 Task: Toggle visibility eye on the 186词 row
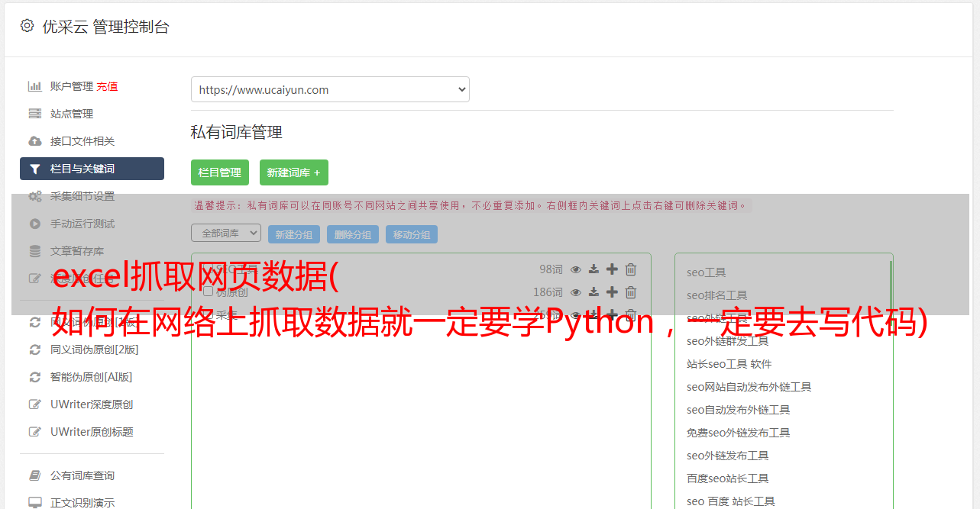576,292
